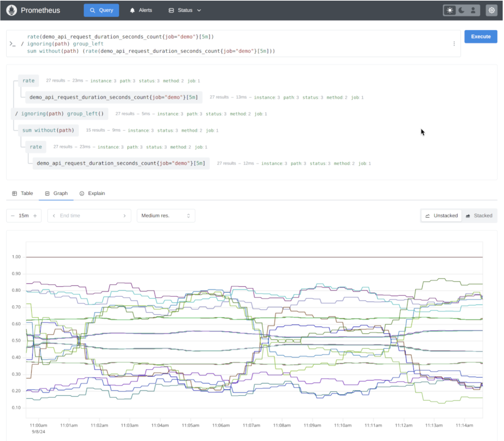
Task: Open the Prometheus logo home icon
Action: click(x=11, y=10)
